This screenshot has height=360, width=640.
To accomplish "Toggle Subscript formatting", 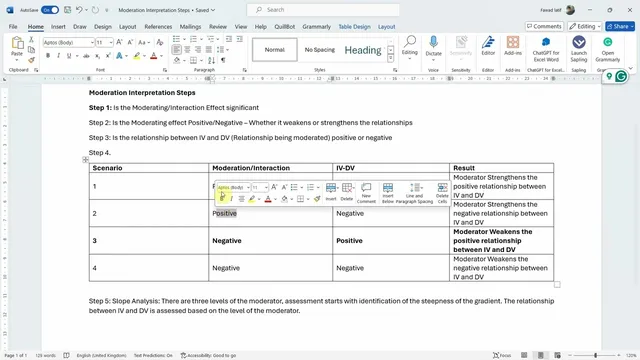I will click(97, 56).
